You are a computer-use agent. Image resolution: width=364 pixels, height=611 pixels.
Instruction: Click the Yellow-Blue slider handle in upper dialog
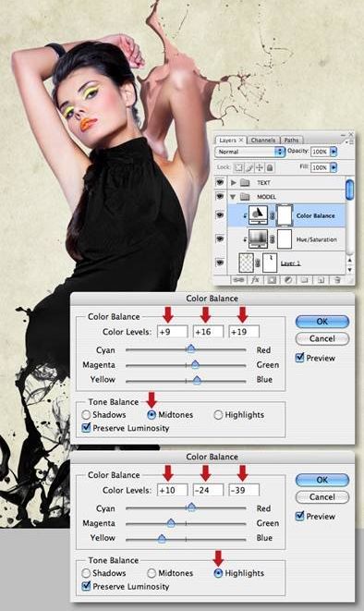197,380
